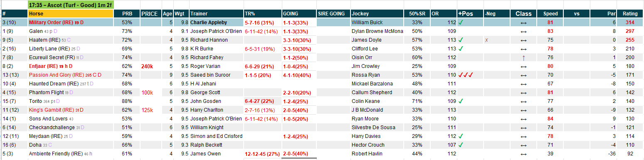
Task: Click the green checkmark in Meydaan row
Action: tap(461, 136)
